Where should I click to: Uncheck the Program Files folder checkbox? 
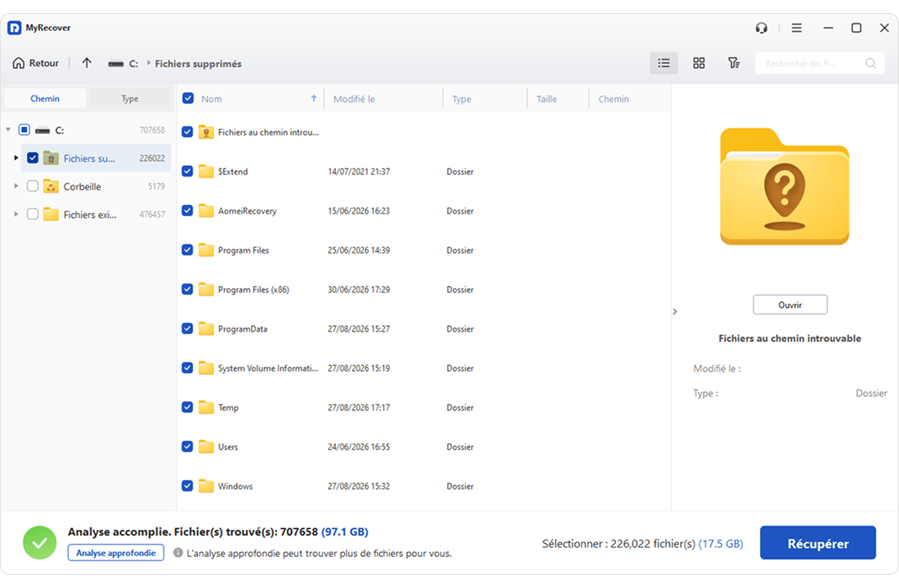tap(187, 250)
